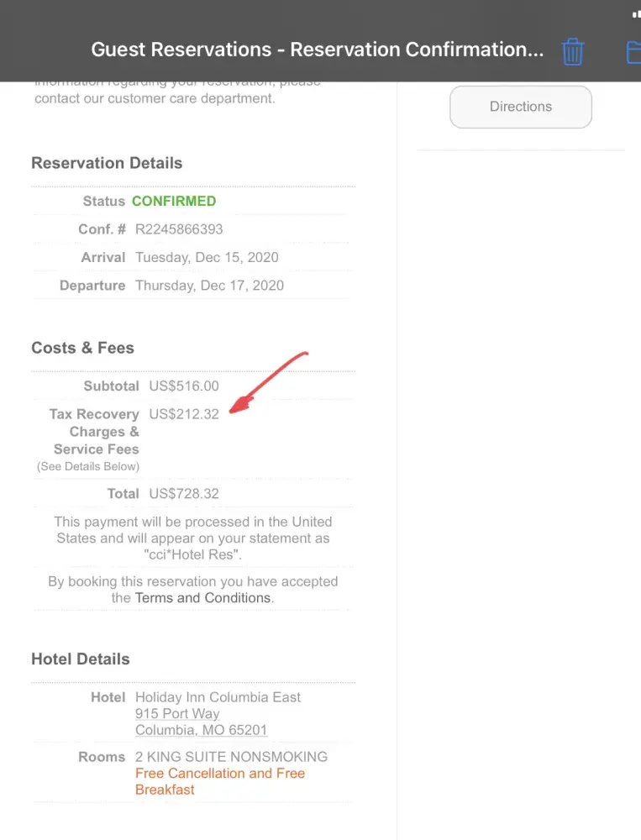Tap the confirmation number R2245866393
Screen dimensions: 641x840
click(179, 229)
